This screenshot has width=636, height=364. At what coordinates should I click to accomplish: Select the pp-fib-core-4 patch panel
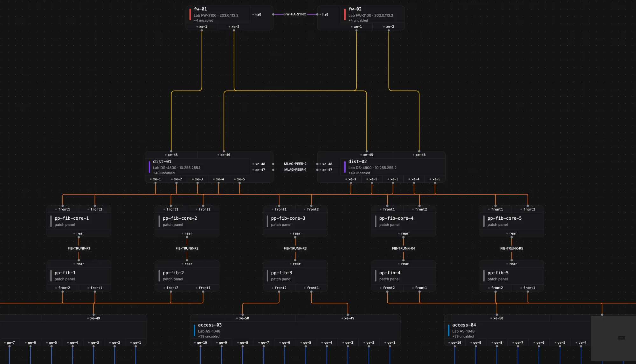coord(403,221)
